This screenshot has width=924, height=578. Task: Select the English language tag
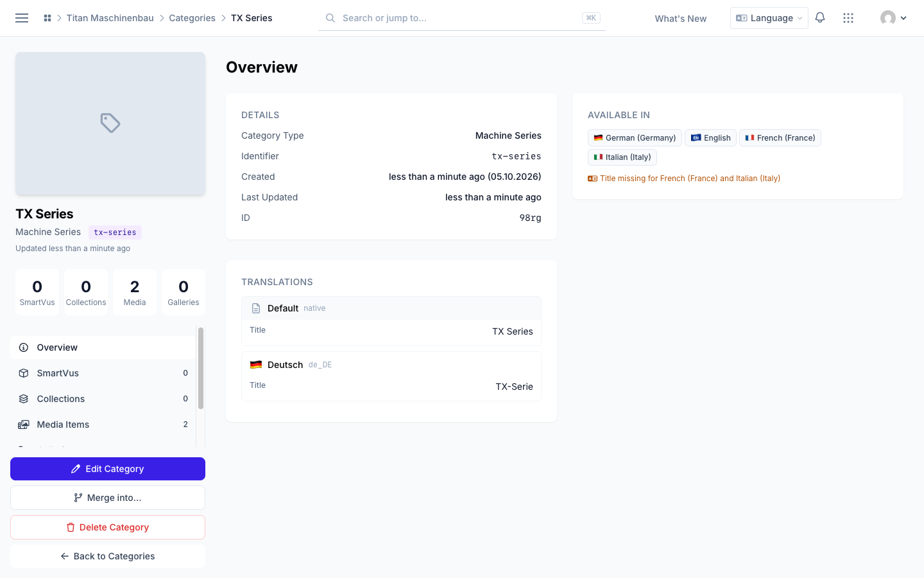point(710,138)
